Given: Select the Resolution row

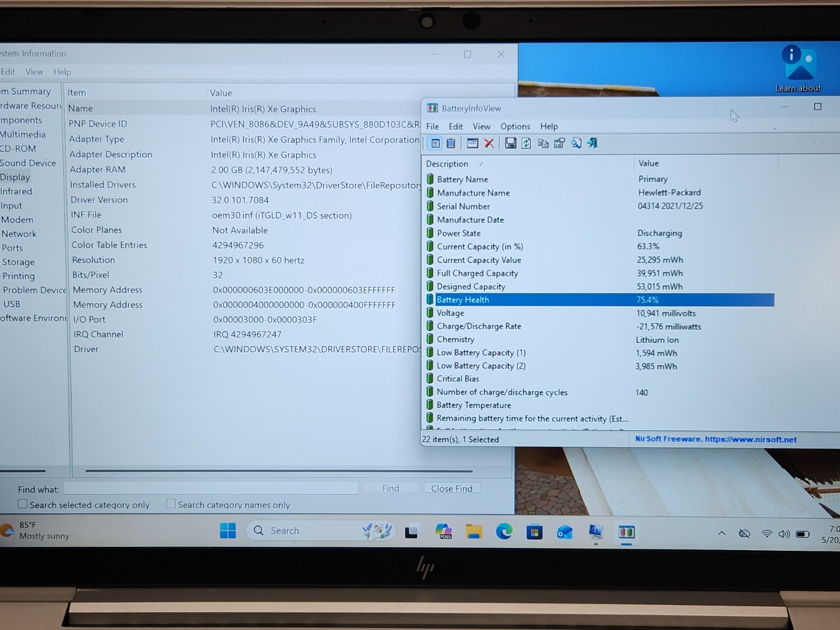Looking at the screenshot, I should click(x=245, y=260).
